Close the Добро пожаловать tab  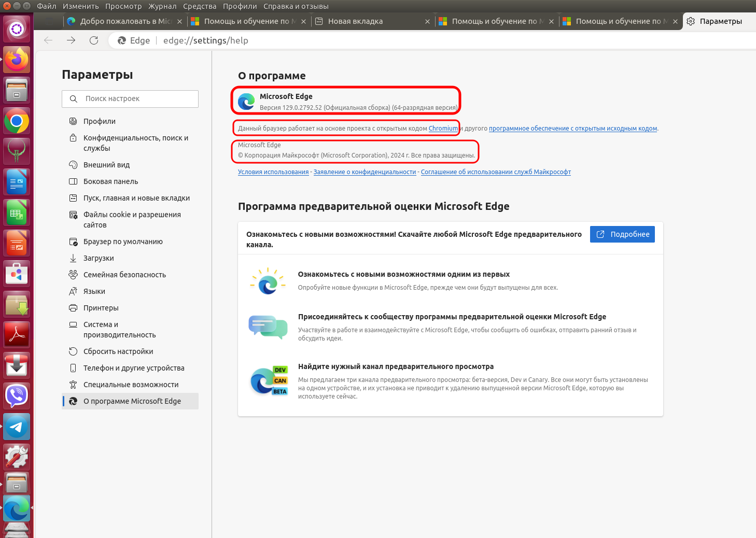[179, 21]
